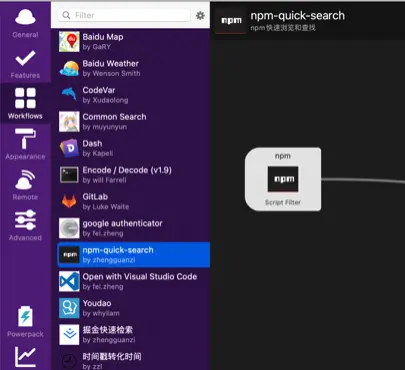Select the Baidu Map workflow name
This screenshot has width=405, height=370.
point(103,37)
